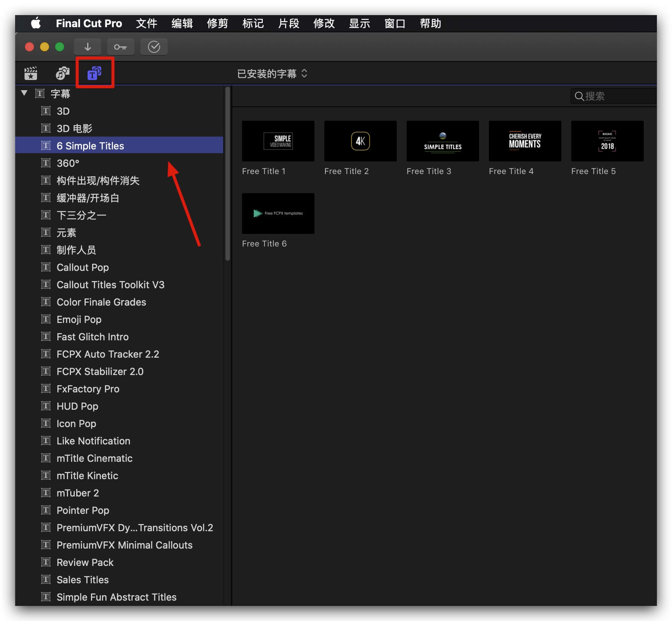This screenshot has width=672, height=621.
Task: Click the T icon beside Like Notification
Action: tap(46, 441)
